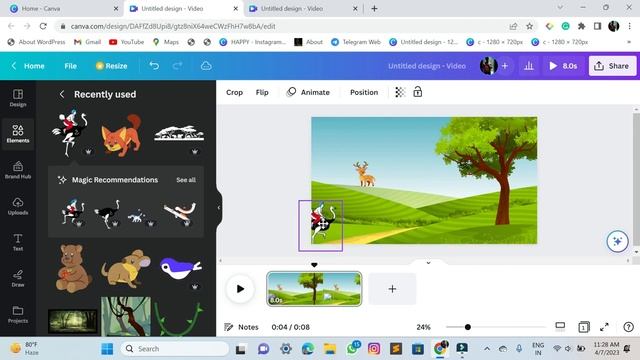Click the Canva assistant sparkle button

click(x=617, y=241)
